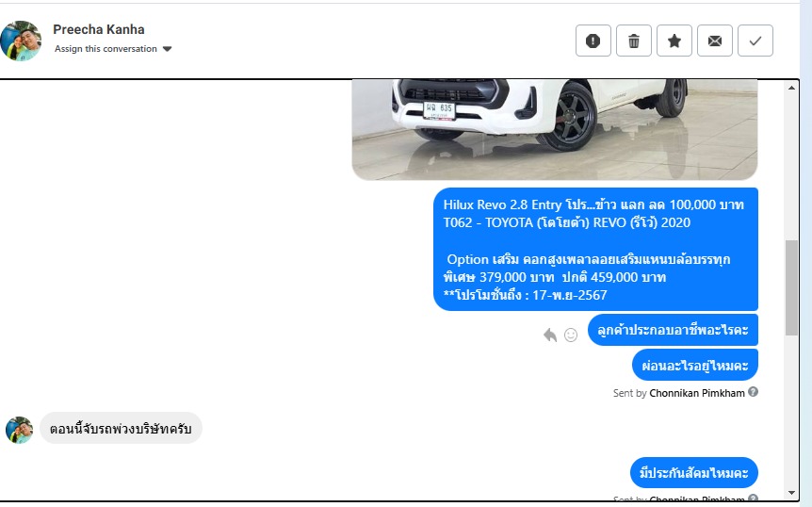This screenshot has width=812, height=507.
Task: Click the มีประกันสัคมไหมคะ message bubble
Action: pyautogui.click(x=694, y=472)
